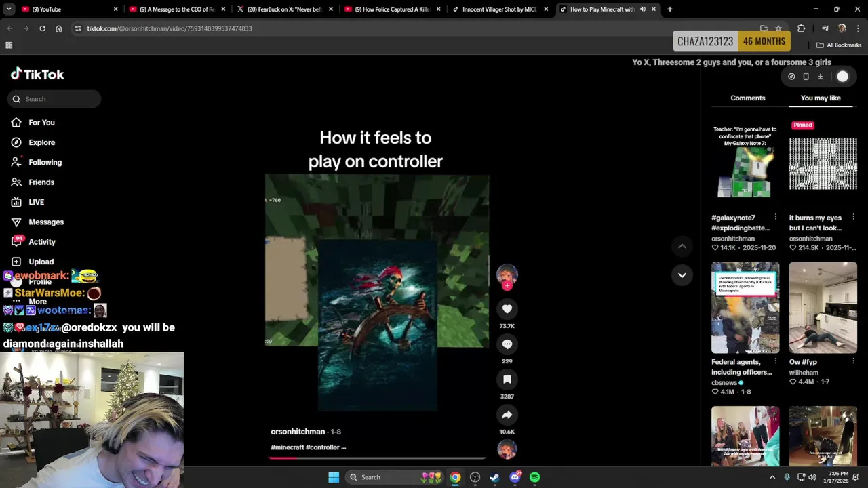This screenshot has height=488, width=868.
Task: Toggle the white round switch in floating toolbar
Action: [x=842, y=77]
